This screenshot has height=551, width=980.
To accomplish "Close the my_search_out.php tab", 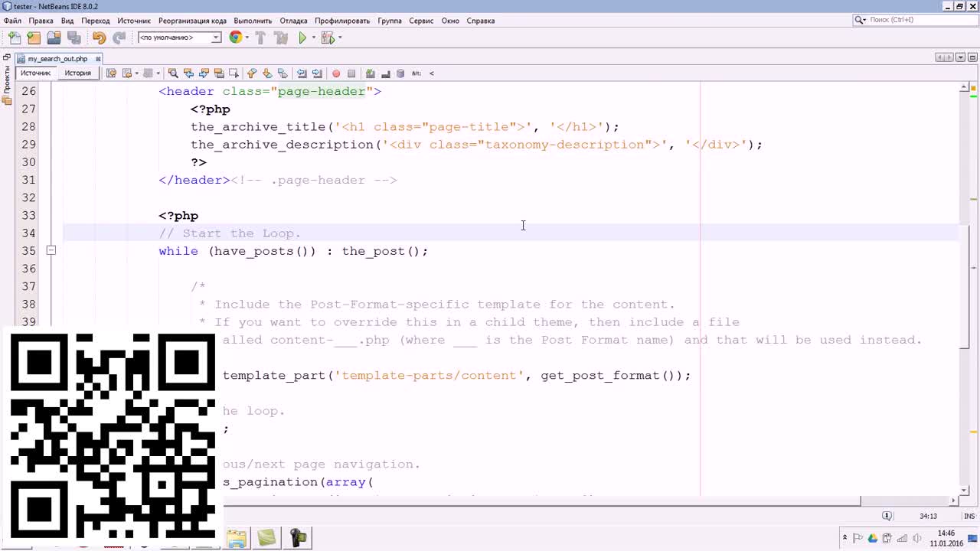I will click(98, 59).
